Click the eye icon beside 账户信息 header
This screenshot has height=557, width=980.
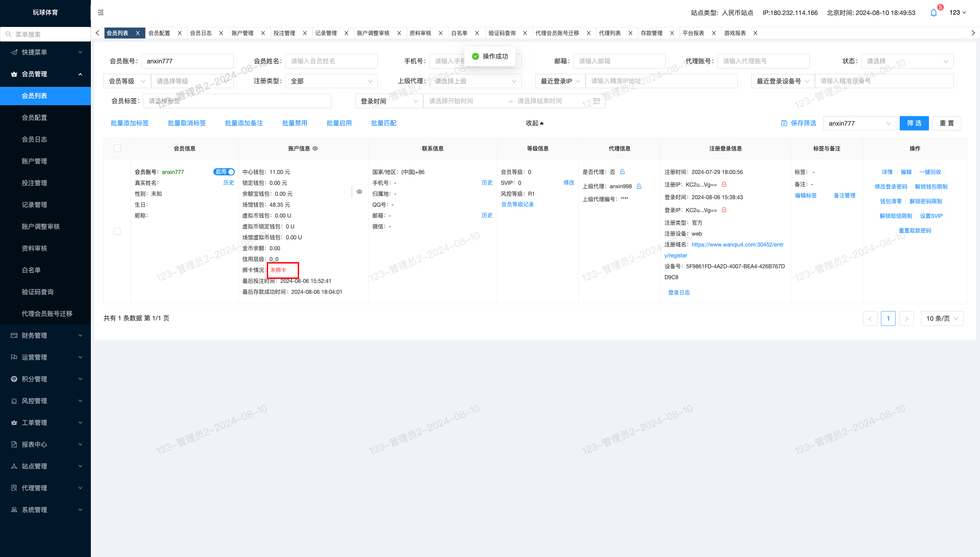click(315, 148)
